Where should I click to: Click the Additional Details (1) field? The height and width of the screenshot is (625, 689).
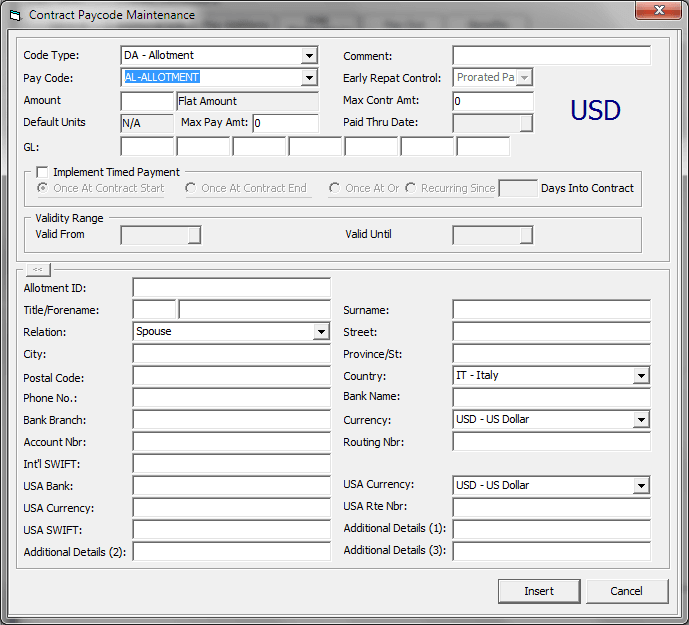pyautogui.click(x=551, y=530)
